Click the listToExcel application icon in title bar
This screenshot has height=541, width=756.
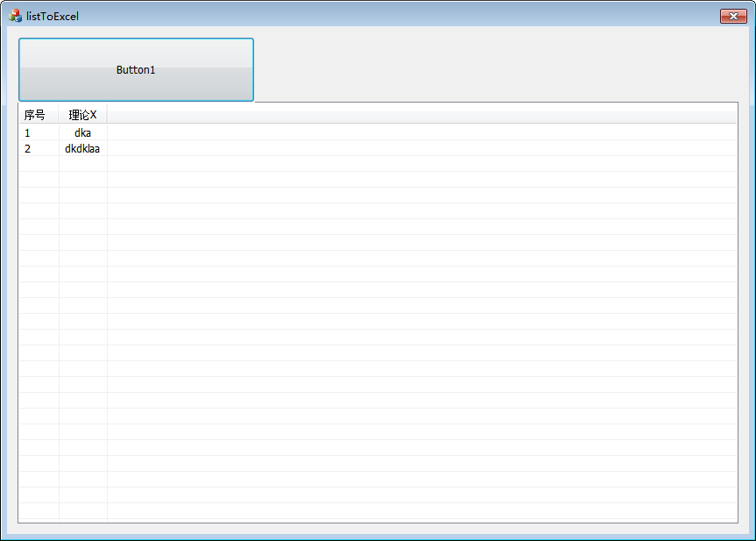click(x=13, y=16)
